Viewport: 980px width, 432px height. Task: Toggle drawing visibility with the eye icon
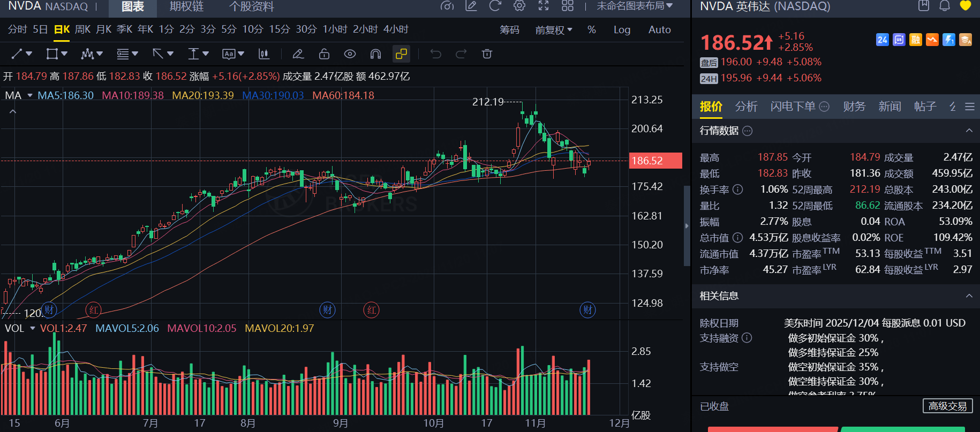[350, 54]
